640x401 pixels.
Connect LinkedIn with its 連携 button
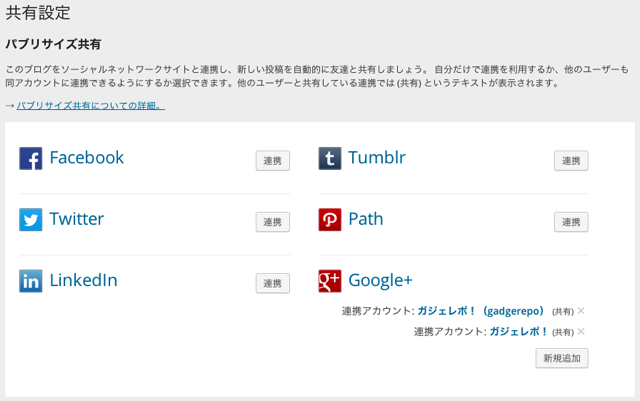point(273,283)
